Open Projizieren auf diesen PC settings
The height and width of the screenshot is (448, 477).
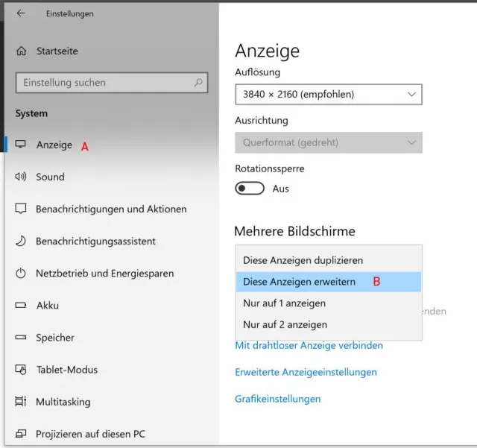(90, 434)
